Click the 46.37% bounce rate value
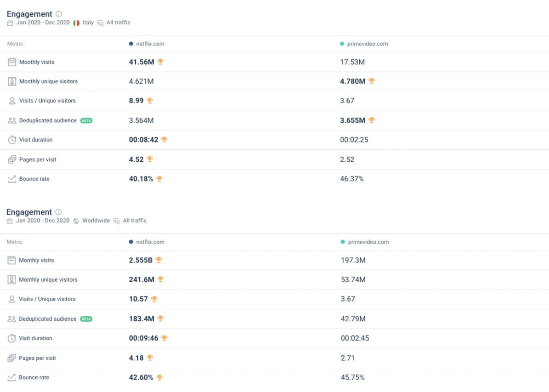Image resolution: width=549 pixels, height=392 pixels. pos(352,179)
